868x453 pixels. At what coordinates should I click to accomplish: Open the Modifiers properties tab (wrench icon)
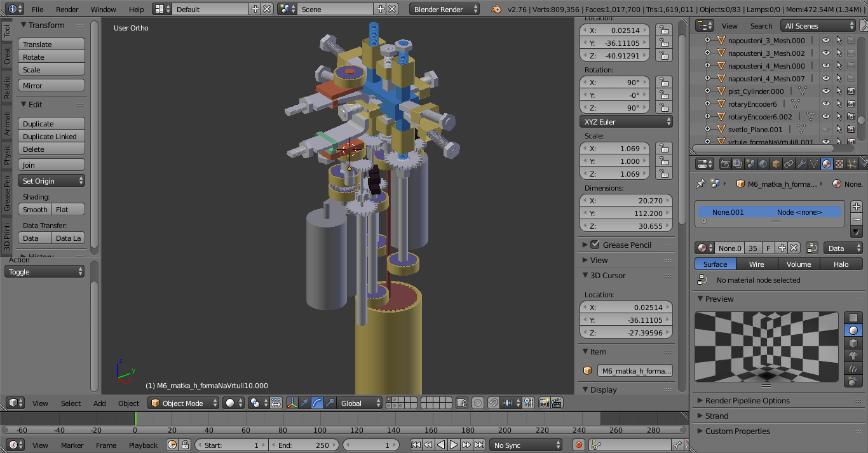click(x=801, y=164)
